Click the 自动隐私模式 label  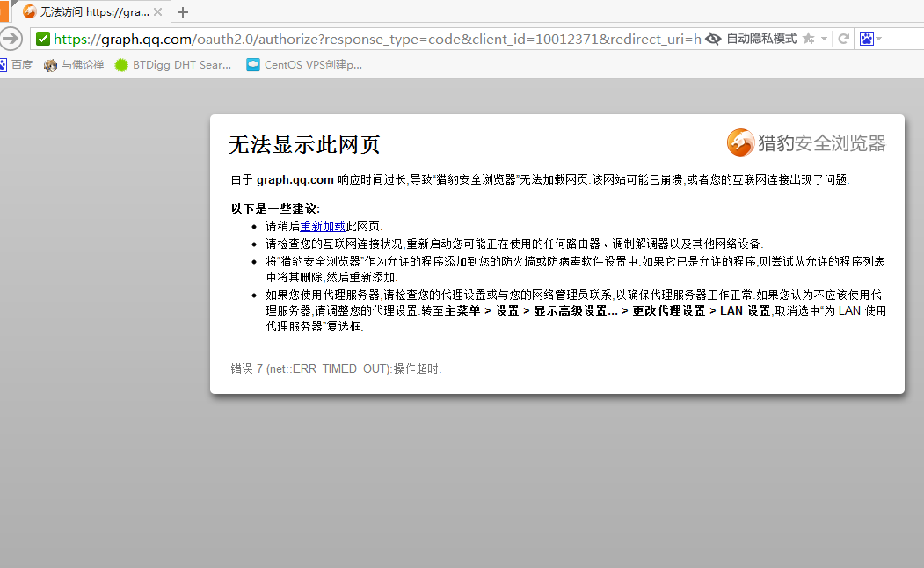760,39
